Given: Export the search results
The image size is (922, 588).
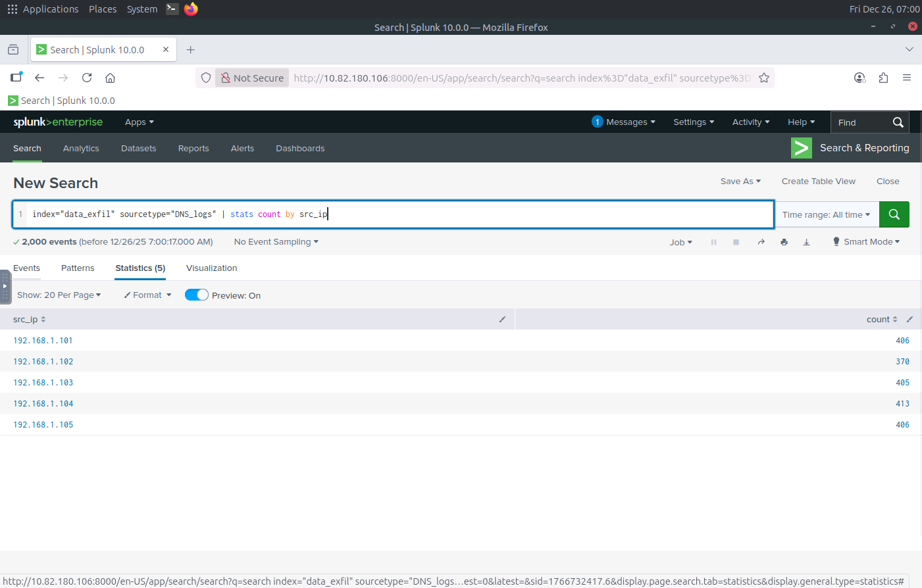Looking at the screenshot, I should click(806, 242).
